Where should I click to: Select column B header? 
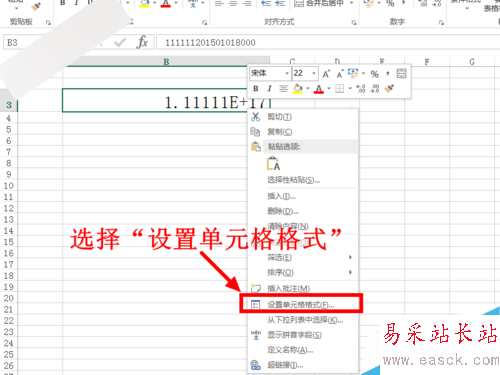166,62
